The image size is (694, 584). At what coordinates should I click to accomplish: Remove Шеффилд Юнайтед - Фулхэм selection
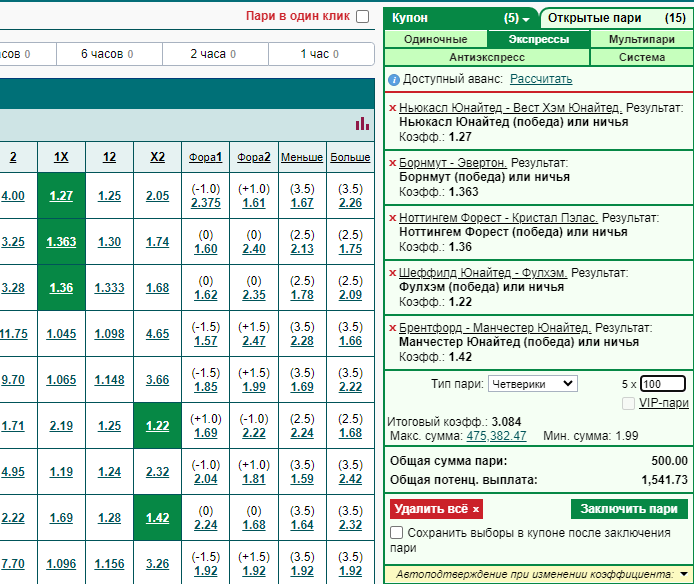(x=392, y=273)
